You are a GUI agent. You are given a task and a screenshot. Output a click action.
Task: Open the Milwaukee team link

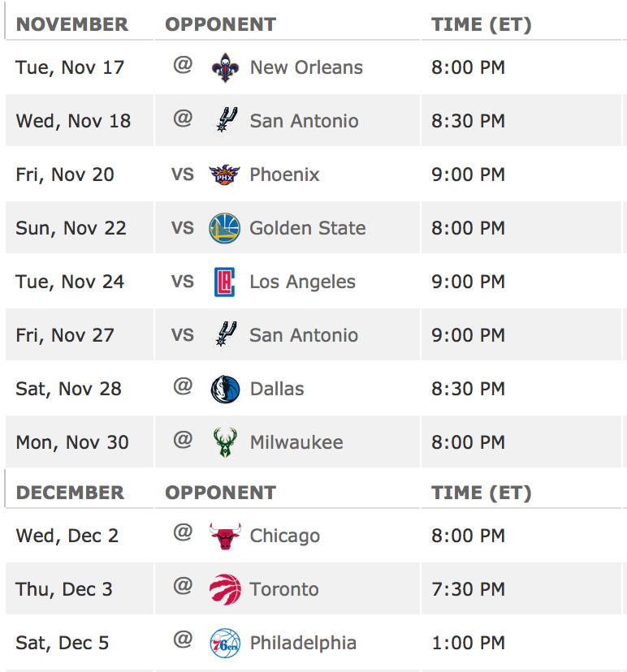pos(296,442)
